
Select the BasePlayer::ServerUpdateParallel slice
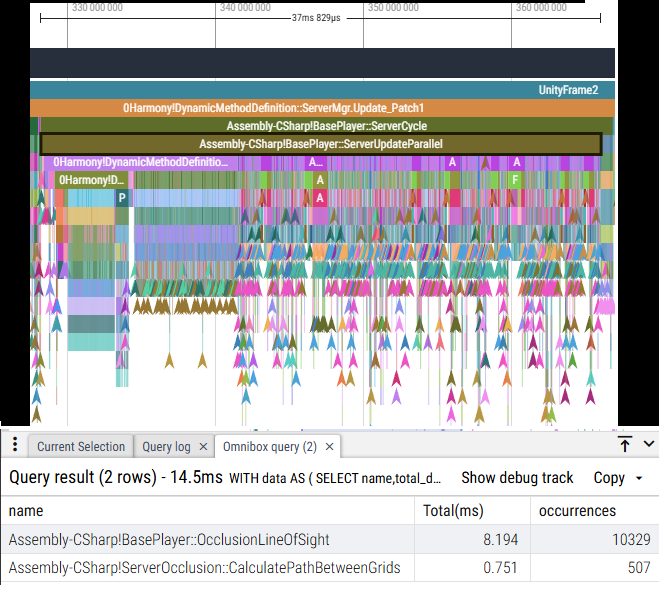click(x=321, y=144)
